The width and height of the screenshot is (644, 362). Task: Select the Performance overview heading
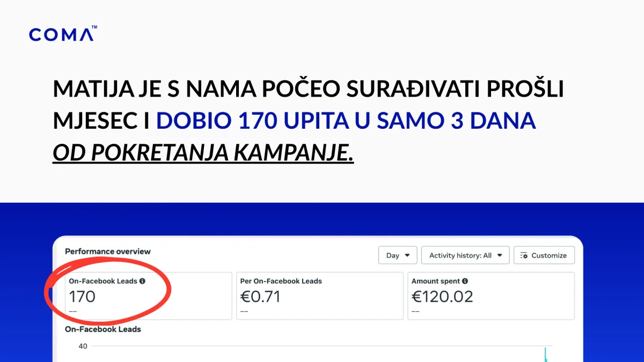pyautogui.click(x=108, y=251)
